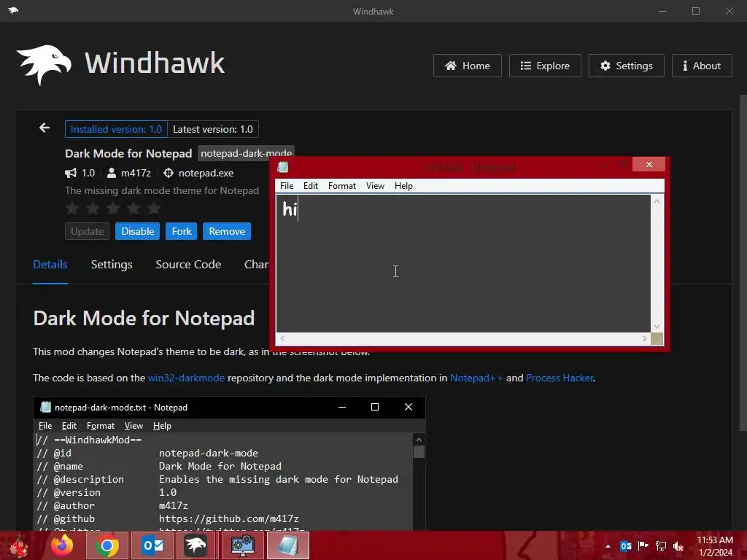Viewport: 747px width, 560px height.
Task: Remove the Dark Mode for Notepad mod
Action: (227, 231)
